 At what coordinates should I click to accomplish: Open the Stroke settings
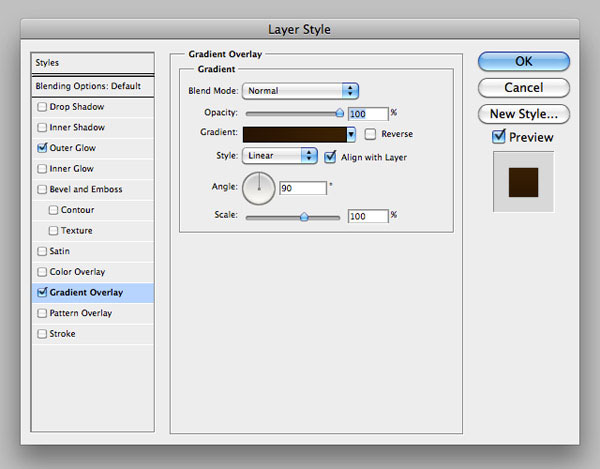[63, 334]
